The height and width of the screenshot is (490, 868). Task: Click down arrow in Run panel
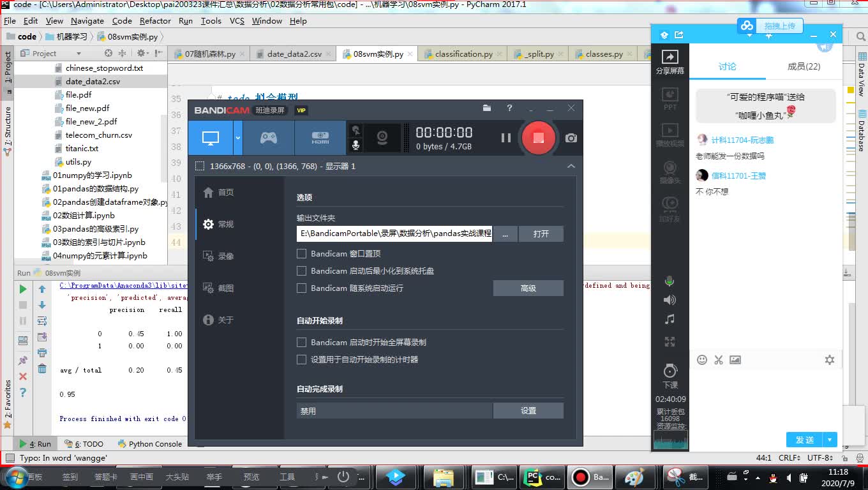pos(42,305)
